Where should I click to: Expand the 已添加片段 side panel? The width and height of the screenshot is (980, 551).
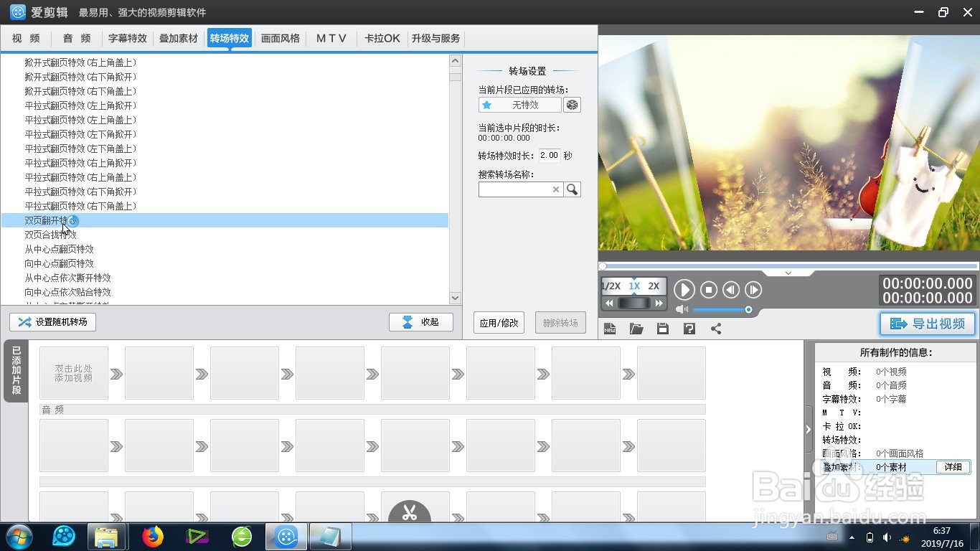16,372
